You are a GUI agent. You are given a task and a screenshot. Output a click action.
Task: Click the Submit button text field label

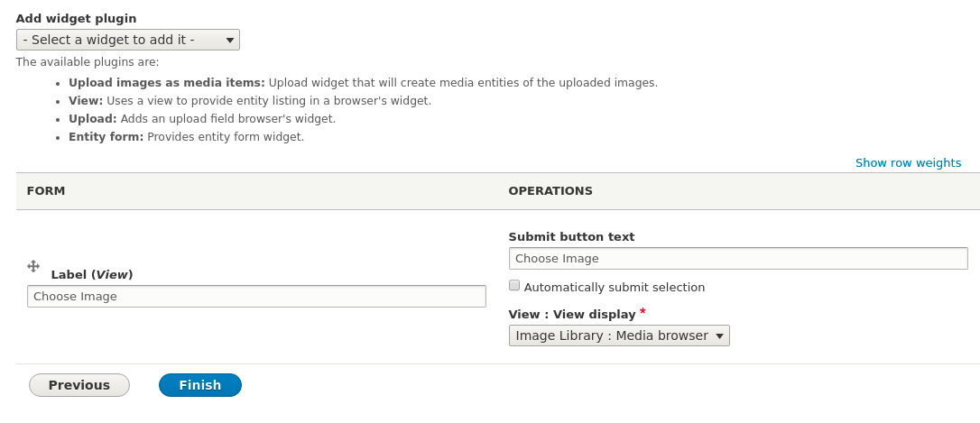571,237
